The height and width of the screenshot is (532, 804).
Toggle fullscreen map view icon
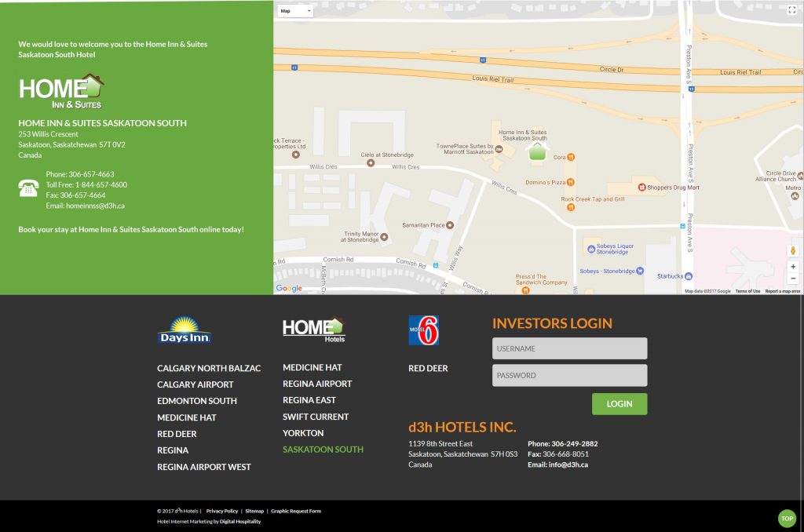coord(791,10)
